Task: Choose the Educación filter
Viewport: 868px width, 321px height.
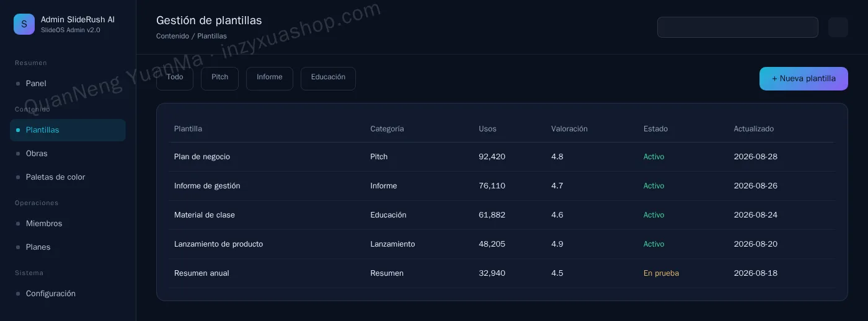Action: click(328, 79)
